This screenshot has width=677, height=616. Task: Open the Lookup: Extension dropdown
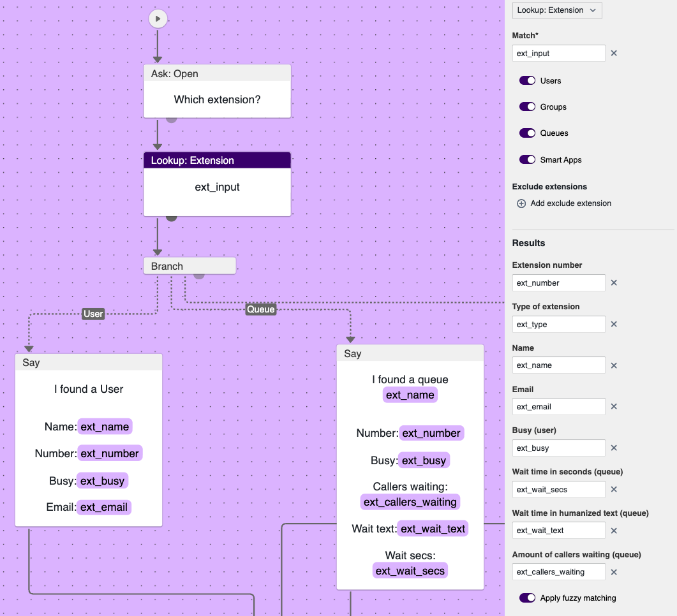[x=556, y=10]
